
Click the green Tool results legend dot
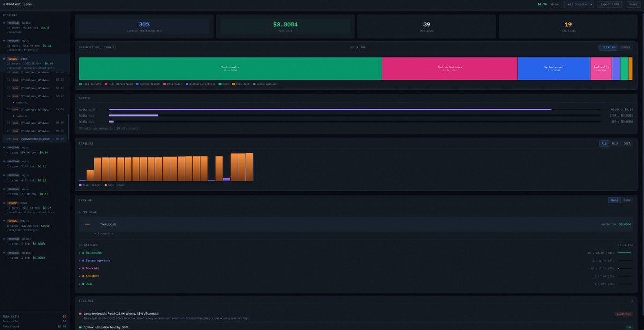coord(79,84)
